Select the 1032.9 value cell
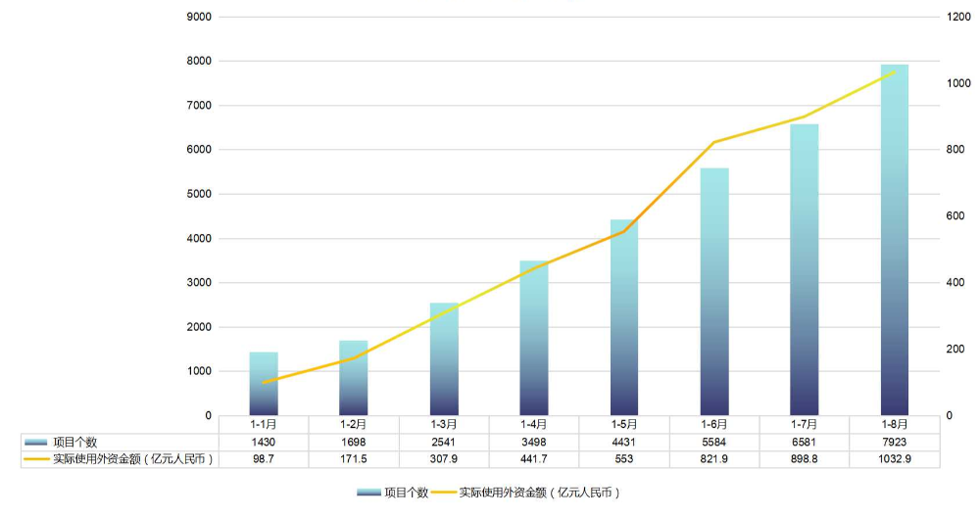Viewport: 980px width, 518px height. pos(894,458)
